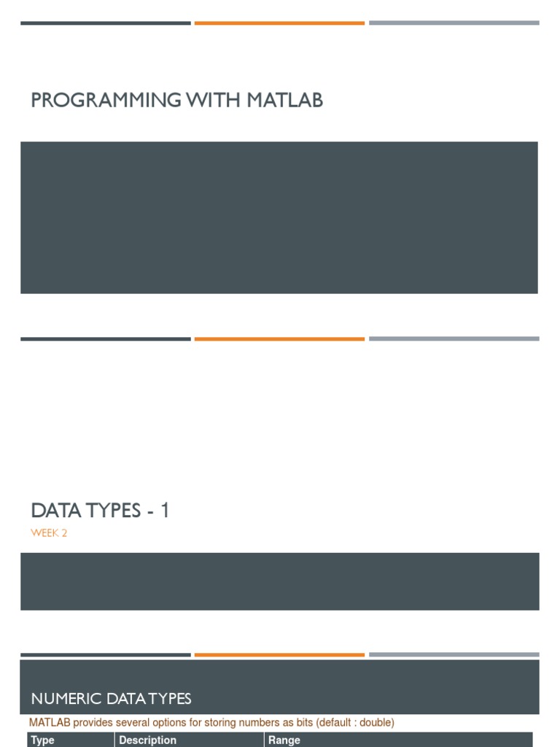The height and width of the screenshot is (747, 560).
Task: Click the "Range" table column header
Action: [x=284, y=740]
